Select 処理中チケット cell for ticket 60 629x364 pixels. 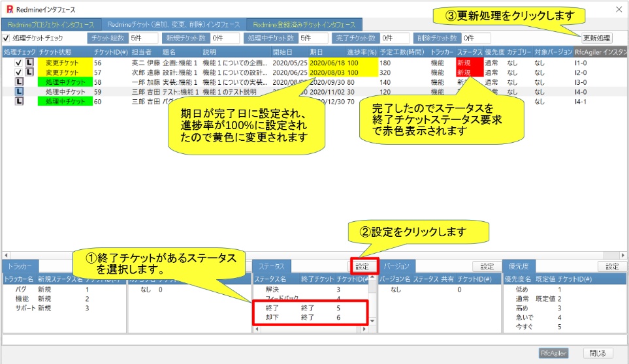(65, 101)
